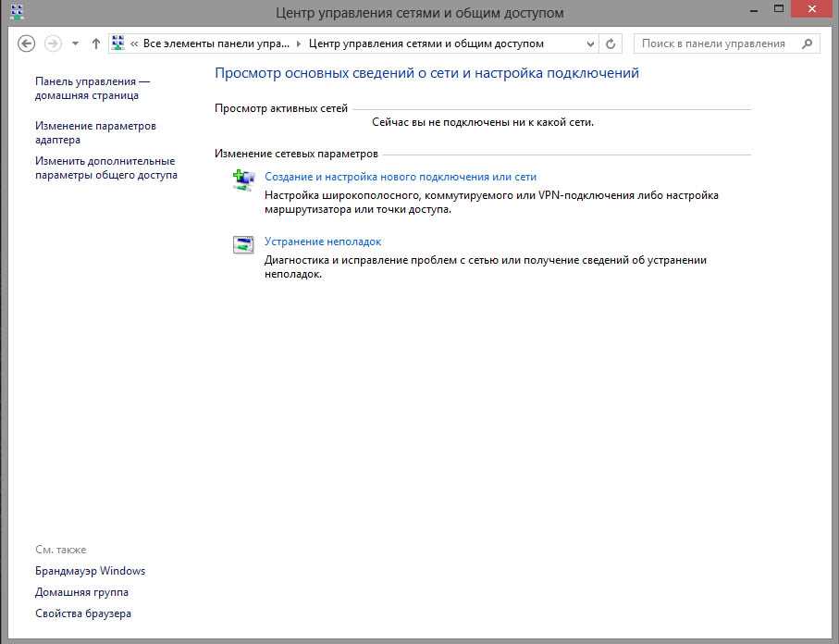
Task: Click the text 'Сейчас вы не подключены ни к какой сети.'
Action: click(483, 122)
